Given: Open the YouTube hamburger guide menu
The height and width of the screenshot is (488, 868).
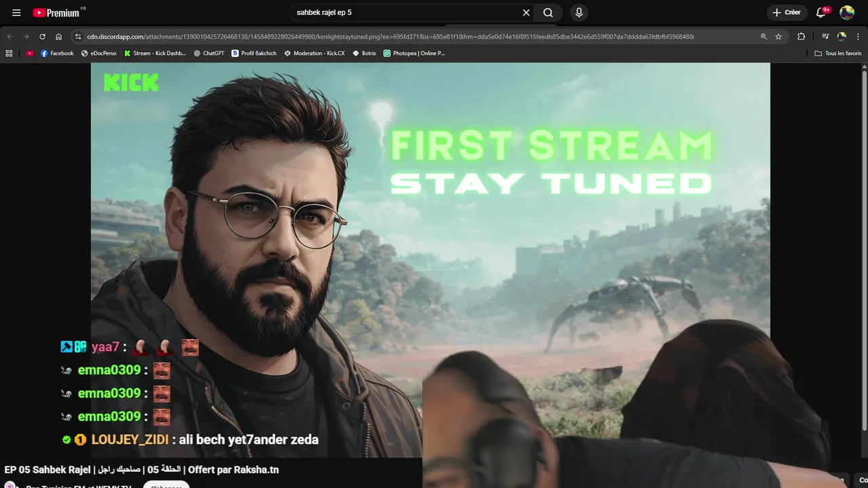Looking at the screenshot, I should [x=16, y=12].
